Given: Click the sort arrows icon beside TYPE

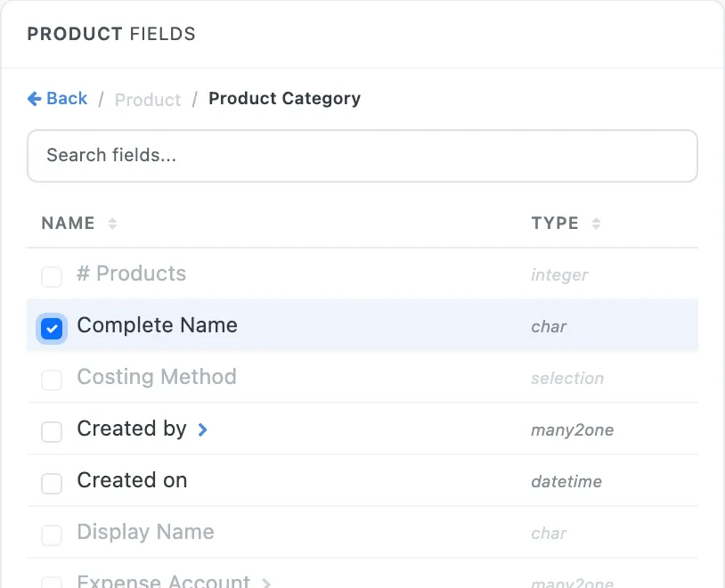Looking at the screenshot, I should pos(597,224).
